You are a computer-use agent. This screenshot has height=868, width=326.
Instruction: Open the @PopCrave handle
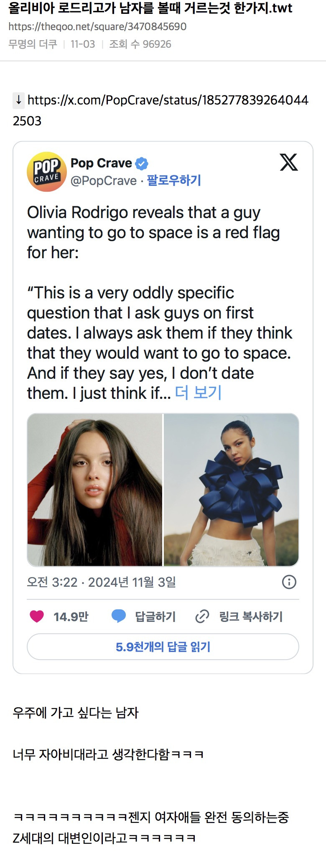click(104, 180)
